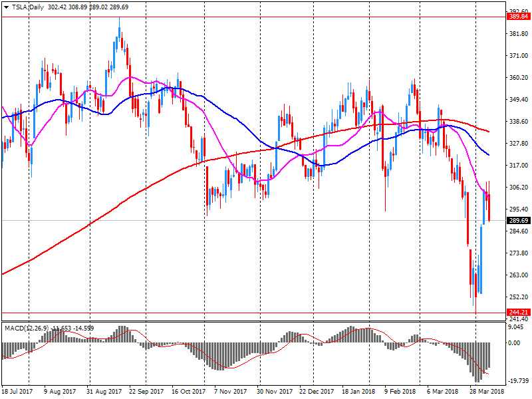Click the 6 Mar 2018 date label

tap(443, 392)
